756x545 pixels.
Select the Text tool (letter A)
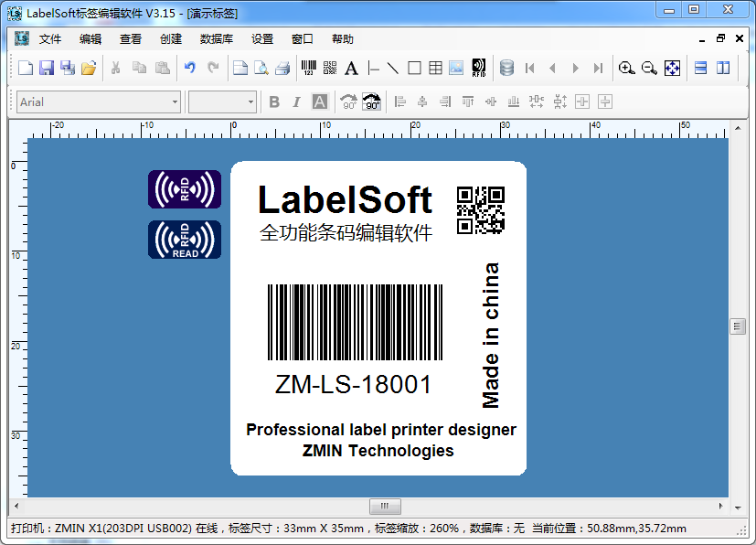[351, 69]
